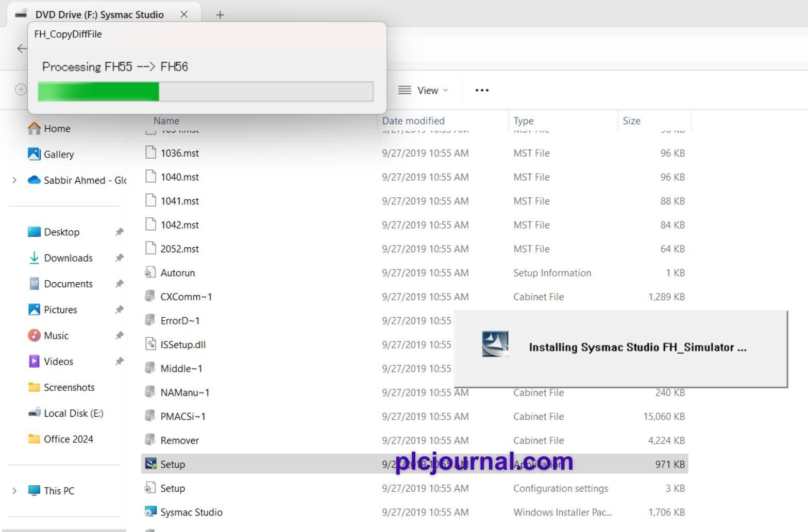Click the "Windows Installer Pac..." type cell

[x=562, y=512]
